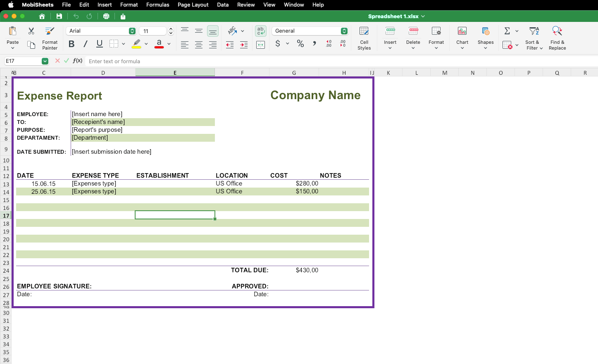Toggle underline formatting

pos(99,44)
